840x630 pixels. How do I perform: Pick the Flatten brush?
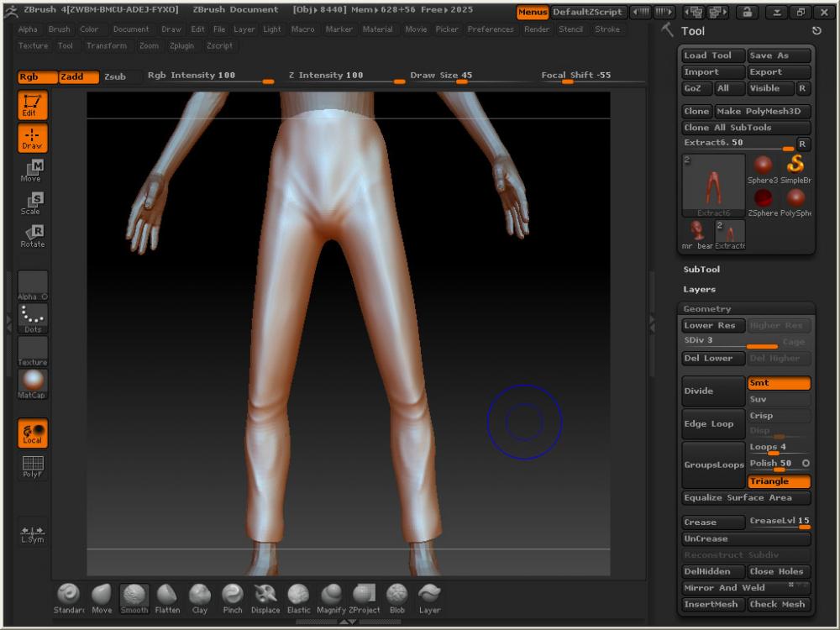point(167,597)
